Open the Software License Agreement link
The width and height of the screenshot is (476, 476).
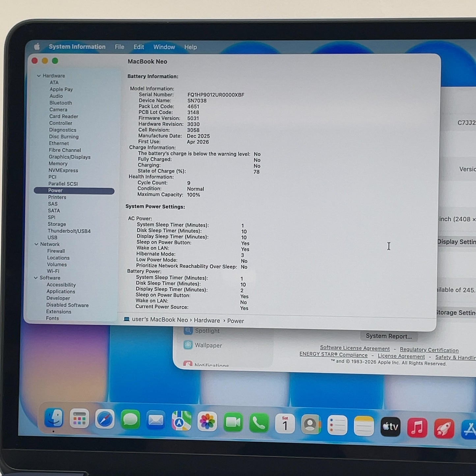[x=355, y=348]
